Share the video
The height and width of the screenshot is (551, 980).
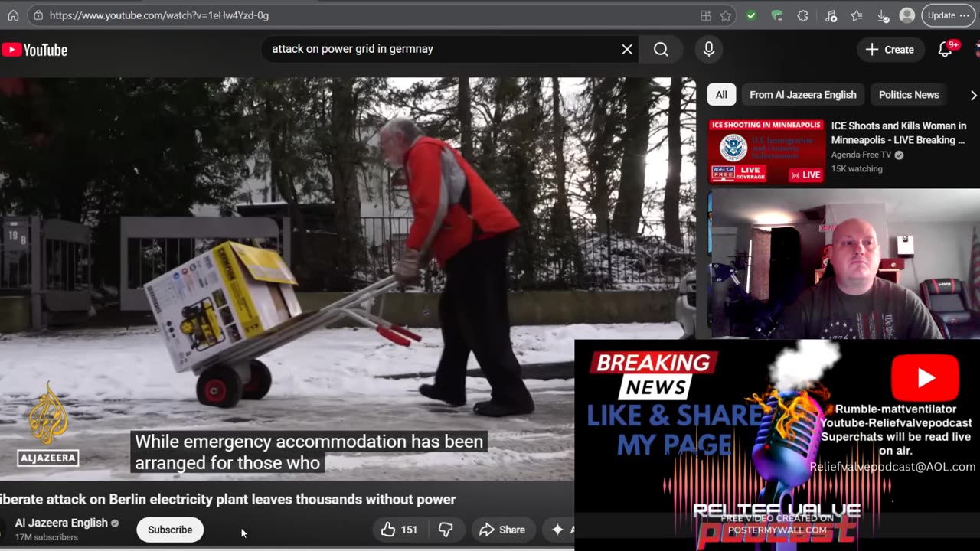click(x=502, y=530)
